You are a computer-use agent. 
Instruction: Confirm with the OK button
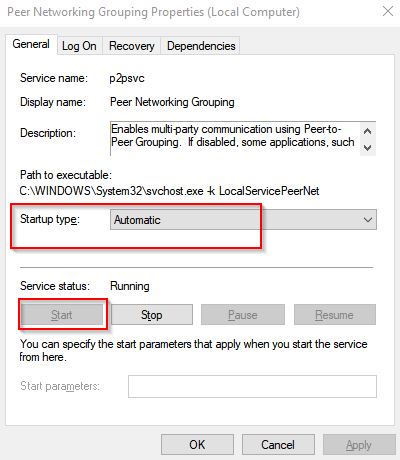pyautogui.click(x=197, y=444)
